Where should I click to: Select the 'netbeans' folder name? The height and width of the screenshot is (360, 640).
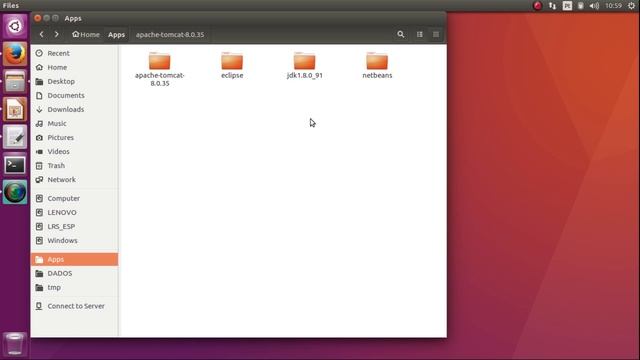coord(377,76)
